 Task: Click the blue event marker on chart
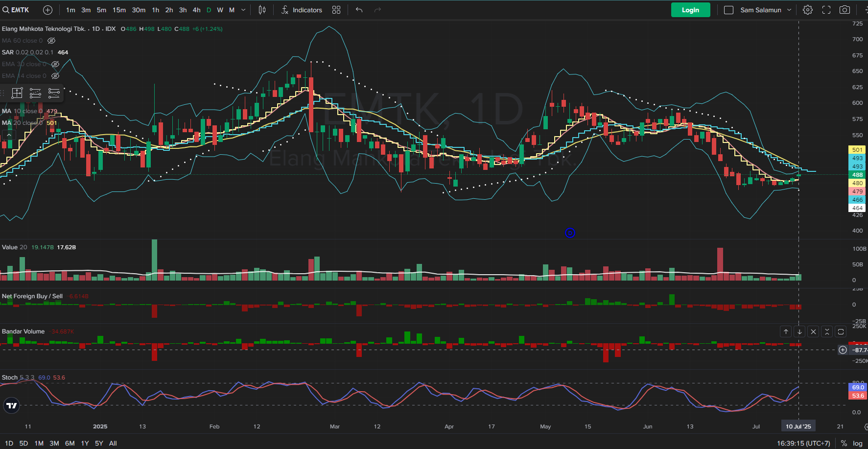pos(570,233)
